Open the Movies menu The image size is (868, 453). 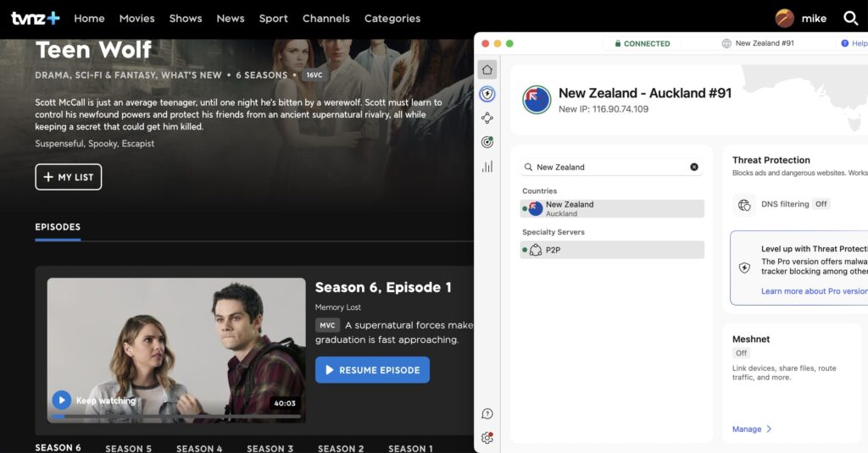pyautogui.click(x=136, y=19)
